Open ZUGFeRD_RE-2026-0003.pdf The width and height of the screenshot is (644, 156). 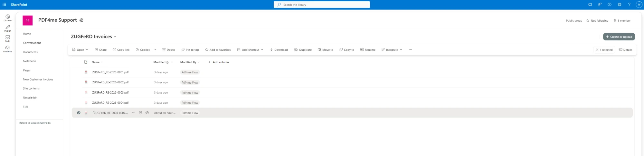110,92
